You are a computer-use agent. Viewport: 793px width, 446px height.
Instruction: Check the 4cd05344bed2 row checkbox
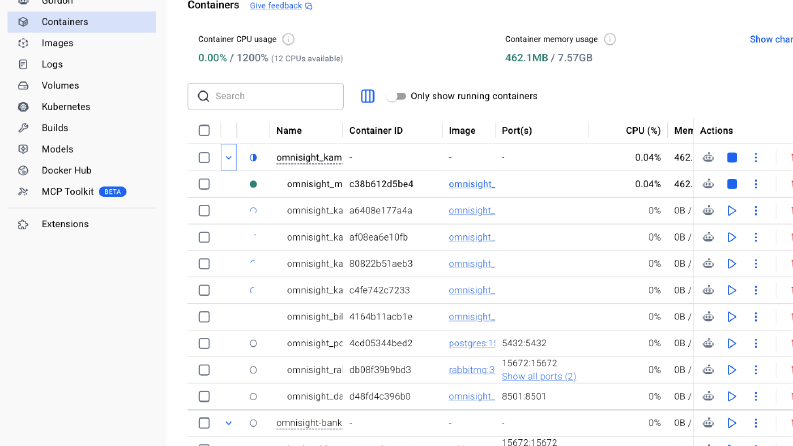tap(204, 343)
